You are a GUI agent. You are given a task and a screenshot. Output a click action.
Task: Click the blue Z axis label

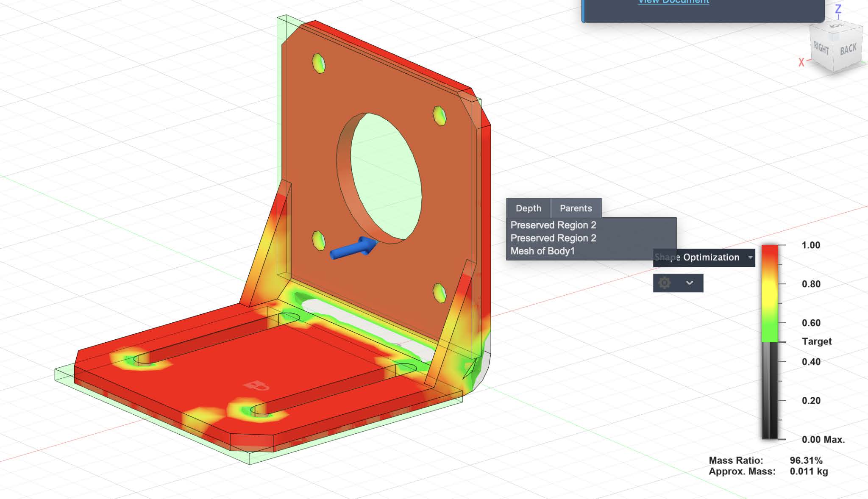point(838,9)
